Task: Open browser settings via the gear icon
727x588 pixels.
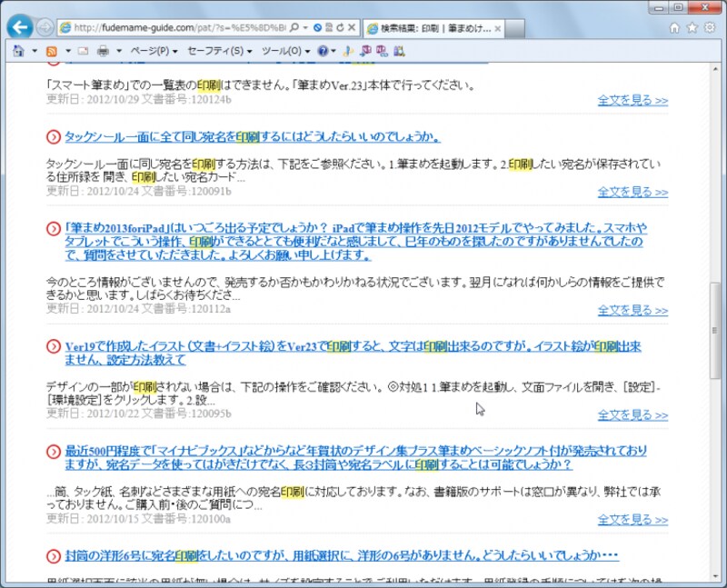Action: point(709,27)
